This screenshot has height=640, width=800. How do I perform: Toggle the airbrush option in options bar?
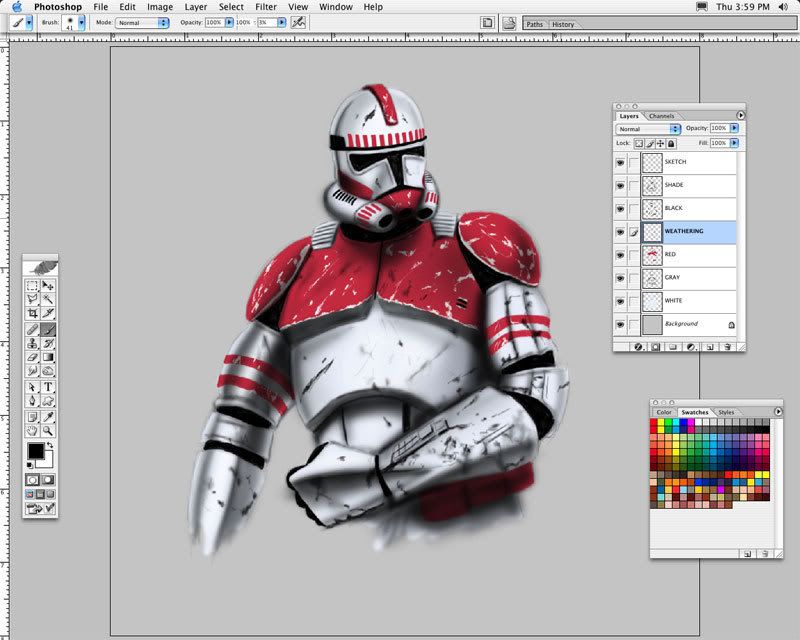(x=298, y=22)
